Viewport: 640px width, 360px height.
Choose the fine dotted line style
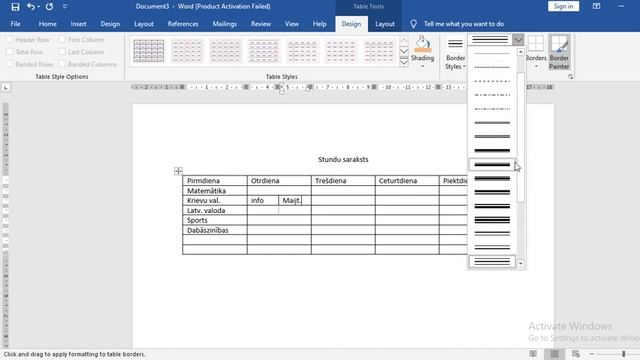click(x=492, y=67)
